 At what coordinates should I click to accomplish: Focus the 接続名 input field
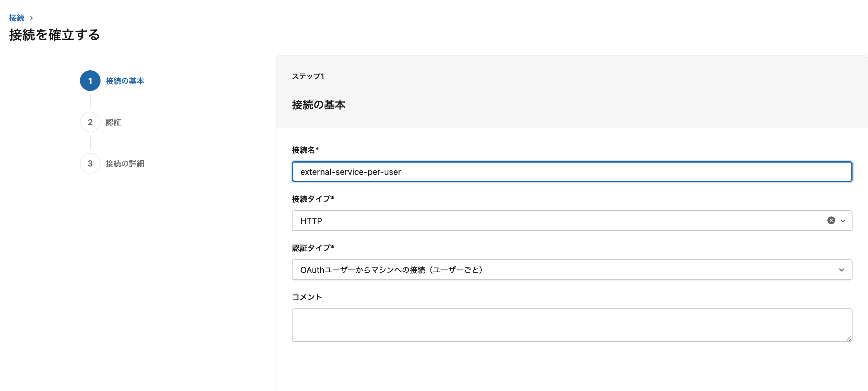tap(539, 172)
